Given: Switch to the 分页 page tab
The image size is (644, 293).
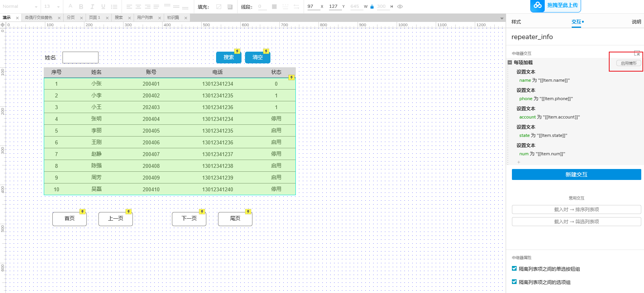Looking at the screenshot, I should coord(71,18).
